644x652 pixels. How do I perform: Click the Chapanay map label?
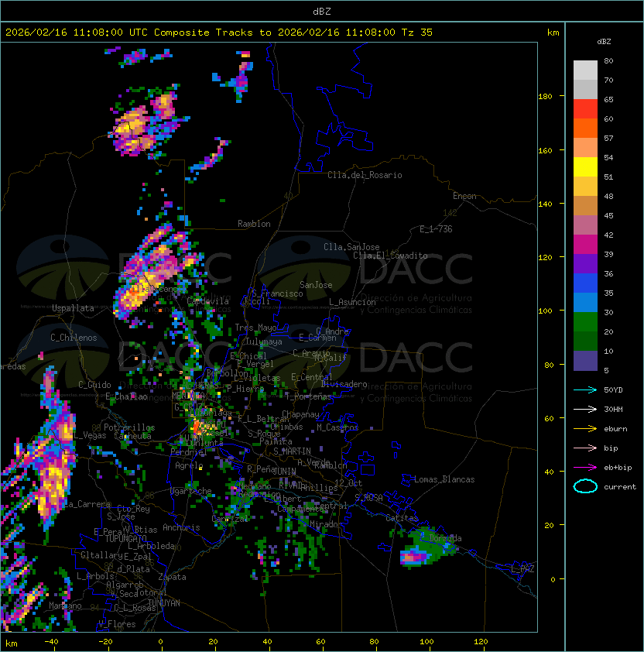(x=300, y=414)
